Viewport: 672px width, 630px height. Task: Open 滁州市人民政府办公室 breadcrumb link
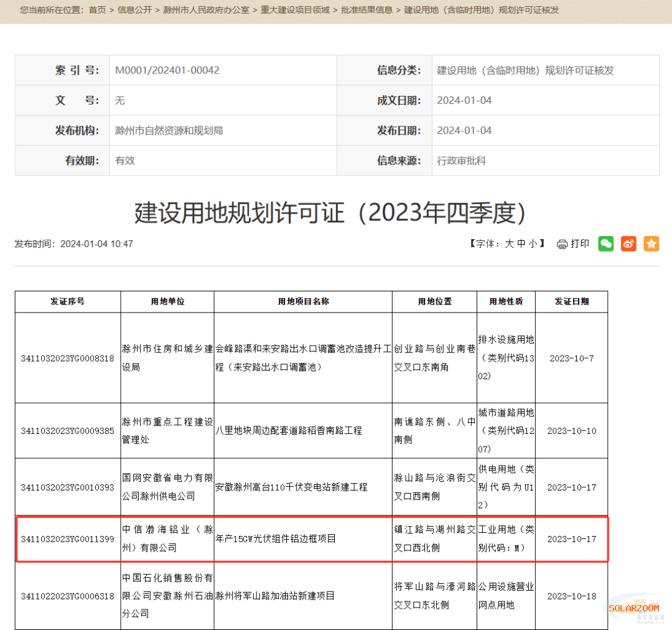tap(206, 10)
